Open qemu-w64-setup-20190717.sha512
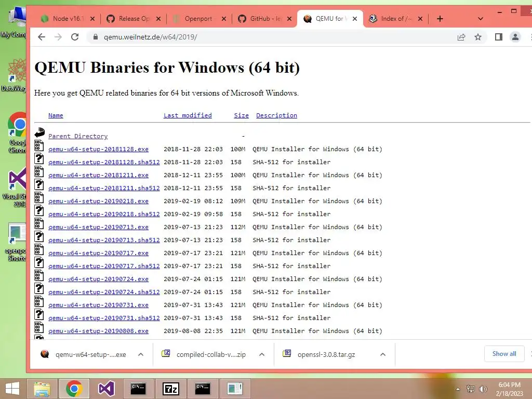The height and width of the screenshot is (399, 532). (x=104, y=266)
